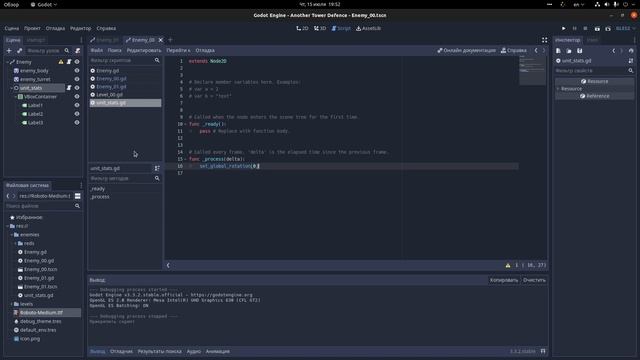The width and height of the screenshot is (640, 360).
Task: Click the warning icon on the Enemy node
Action: (61, 62)
